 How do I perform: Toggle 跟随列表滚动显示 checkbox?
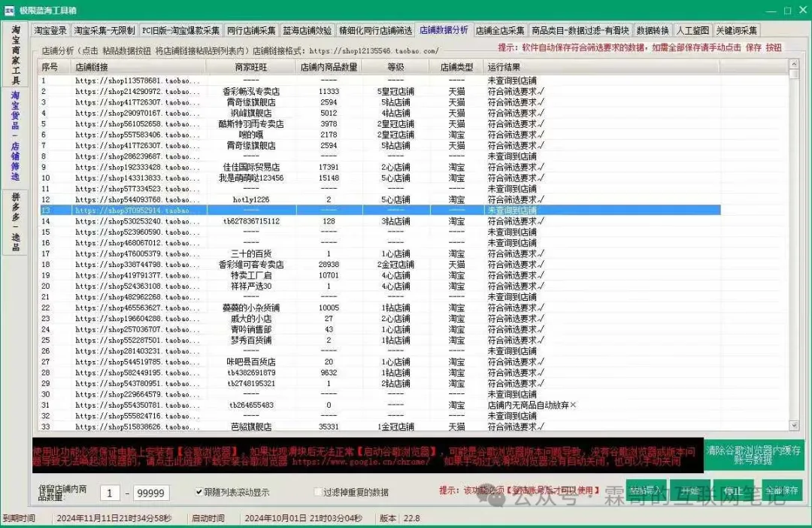pyautogui.click(x=199, y=493)
